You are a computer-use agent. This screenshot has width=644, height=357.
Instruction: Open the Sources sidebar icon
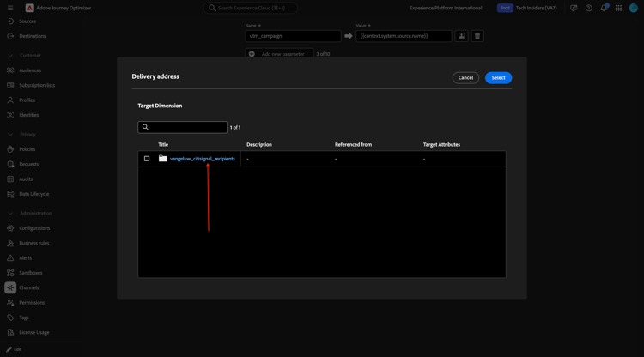10,21
